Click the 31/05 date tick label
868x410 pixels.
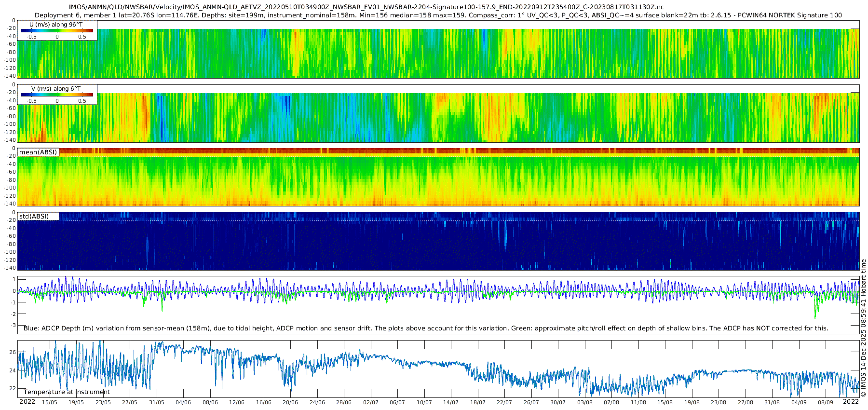point(156,402)
